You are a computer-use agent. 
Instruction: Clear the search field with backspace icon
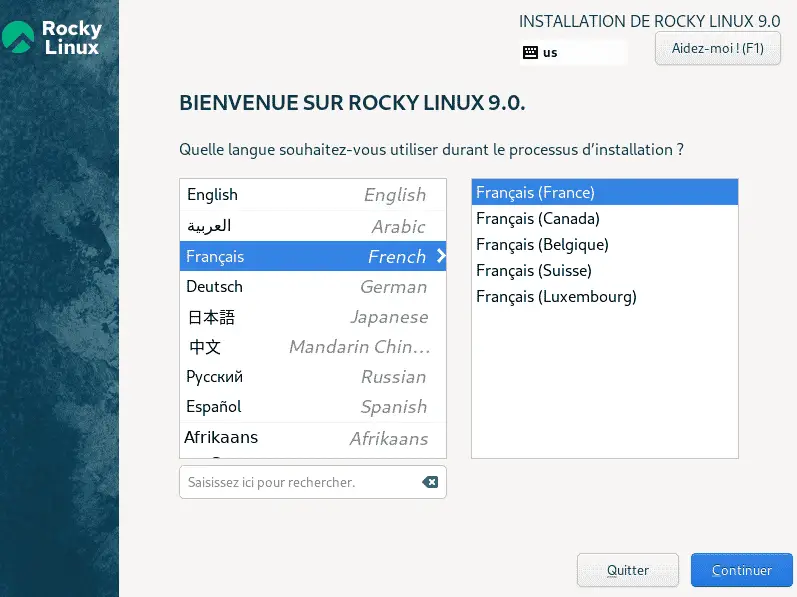tap(430, 482)
